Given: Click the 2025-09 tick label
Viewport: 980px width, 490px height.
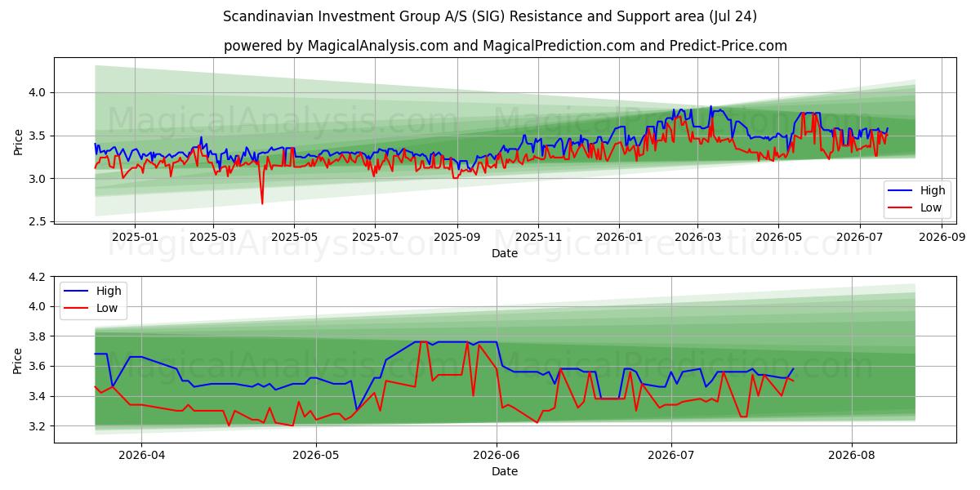Looking at the screenshot, I should [x=457, y=237].
